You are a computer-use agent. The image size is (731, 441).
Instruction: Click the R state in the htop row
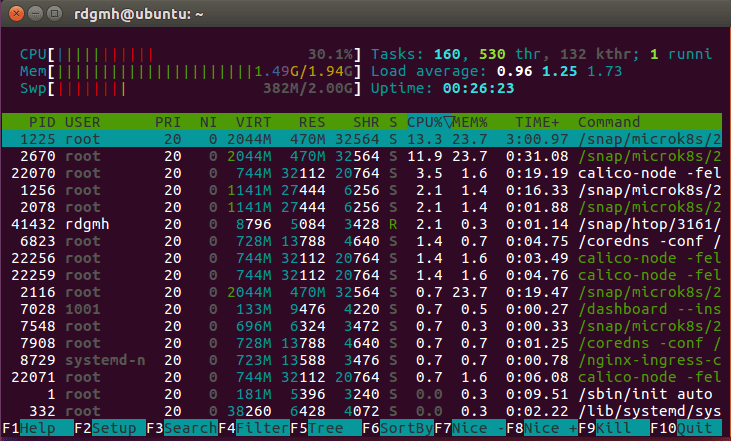(393, 224)
